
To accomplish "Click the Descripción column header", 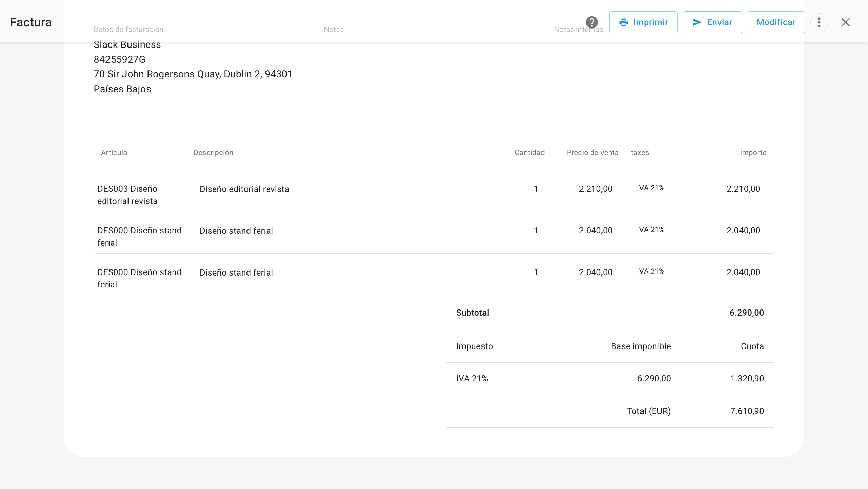I will [213, 153].
